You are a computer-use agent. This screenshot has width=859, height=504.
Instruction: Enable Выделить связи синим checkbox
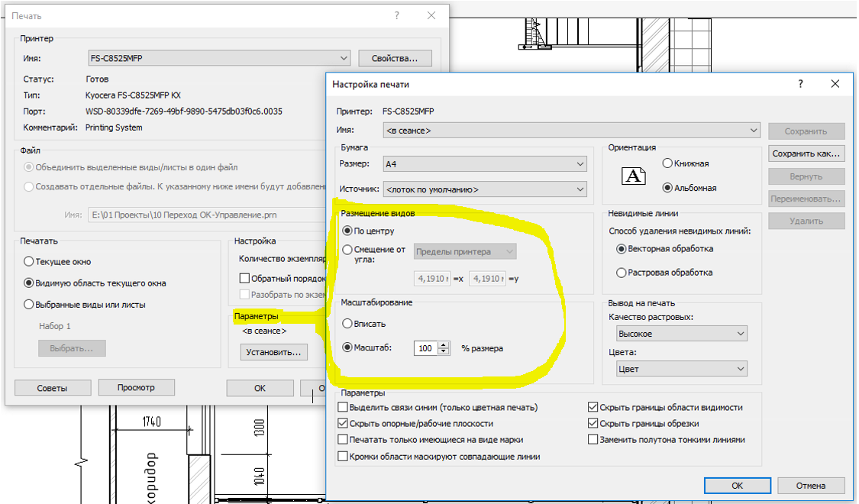pos(343,407)
